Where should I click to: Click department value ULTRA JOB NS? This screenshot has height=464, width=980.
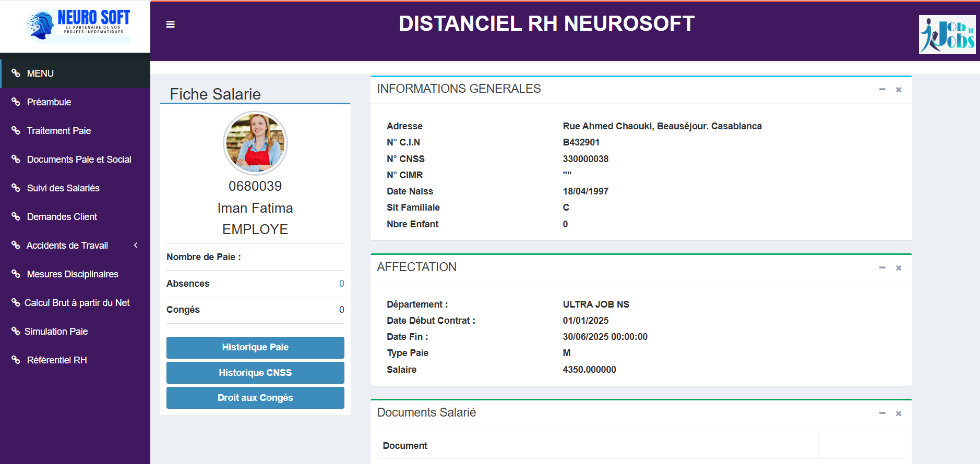[x=596, y=304]
